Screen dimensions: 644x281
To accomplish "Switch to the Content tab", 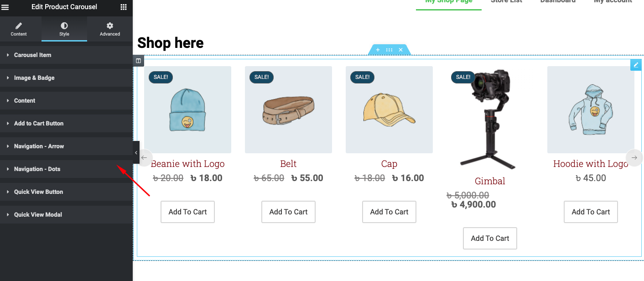I will 19,29.
